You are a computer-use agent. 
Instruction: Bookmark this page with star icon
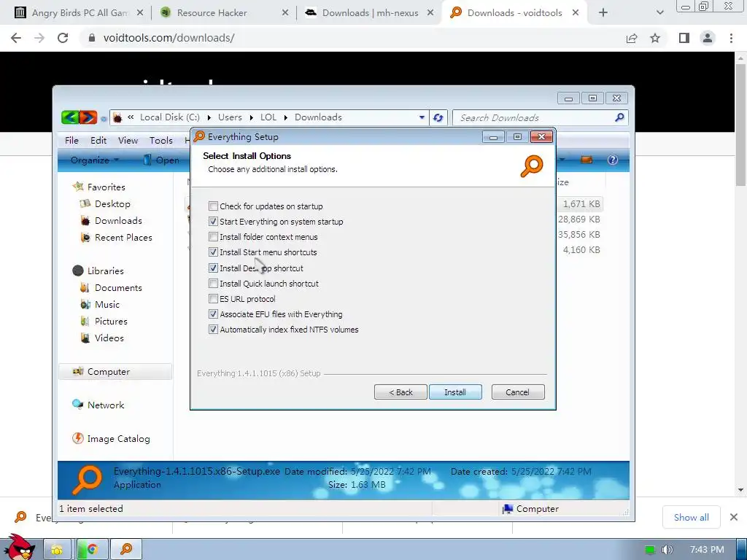click(x=655, y=38)
